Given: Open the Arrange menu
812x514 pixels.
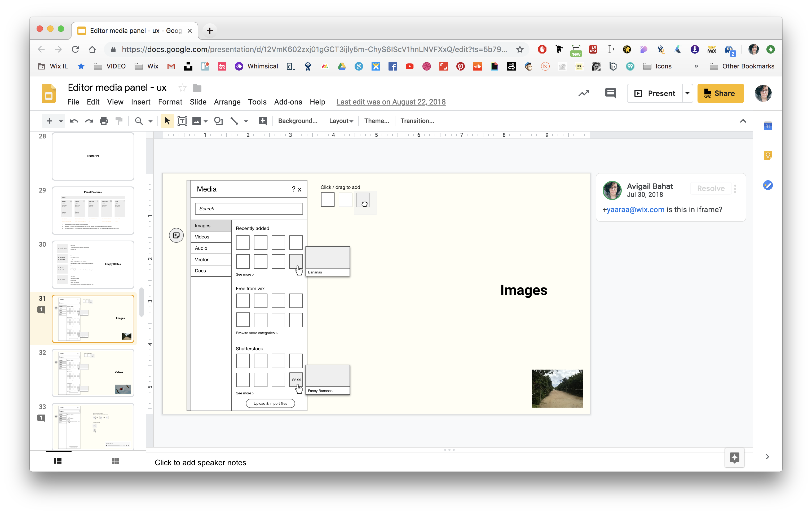Looking at the screenshot, I should pyautogui.click(x=227, y=102).
